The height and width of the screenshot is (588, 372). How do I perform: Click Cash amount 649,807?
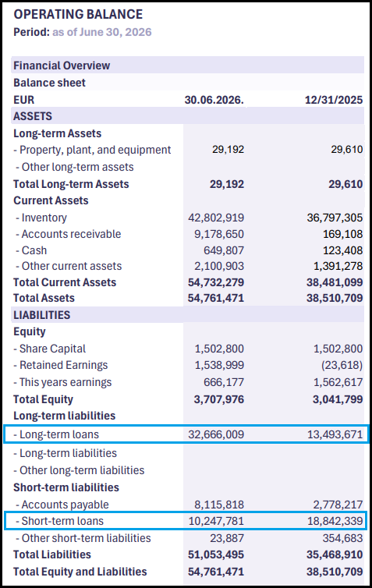click(x=224, y=250)
